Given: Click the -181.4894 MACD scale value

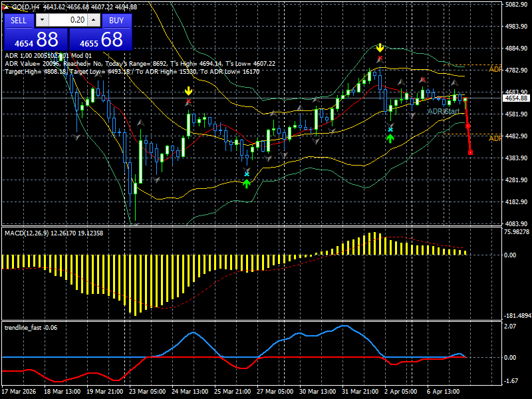Looking at the screenshot, I should [x=518, y=315].
